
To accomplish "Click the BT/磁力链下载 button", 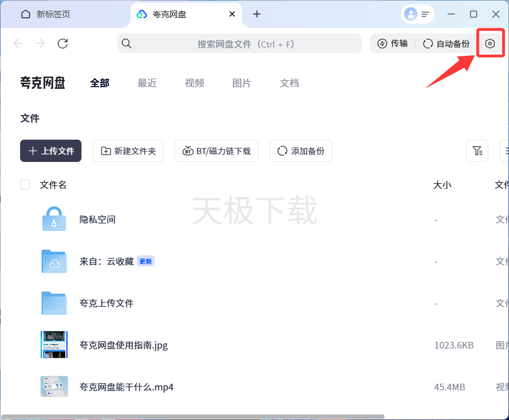I will pyautogui.click(x=217, y=151).
